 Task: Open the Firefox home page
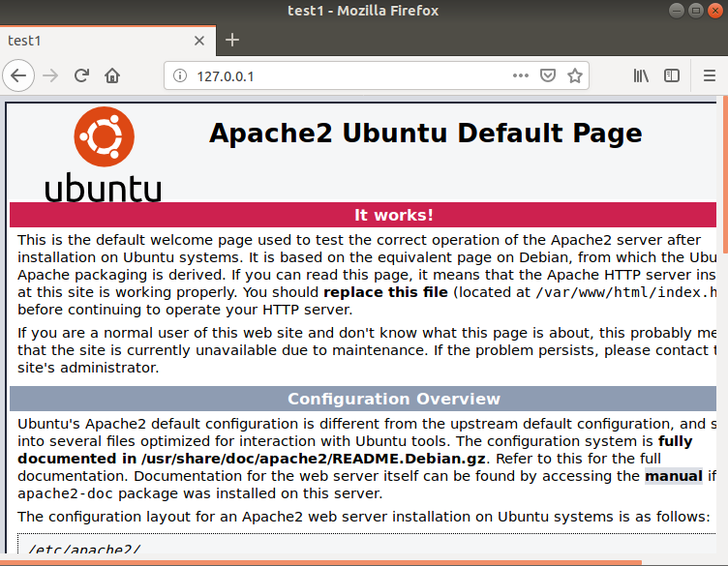[112, 75]
